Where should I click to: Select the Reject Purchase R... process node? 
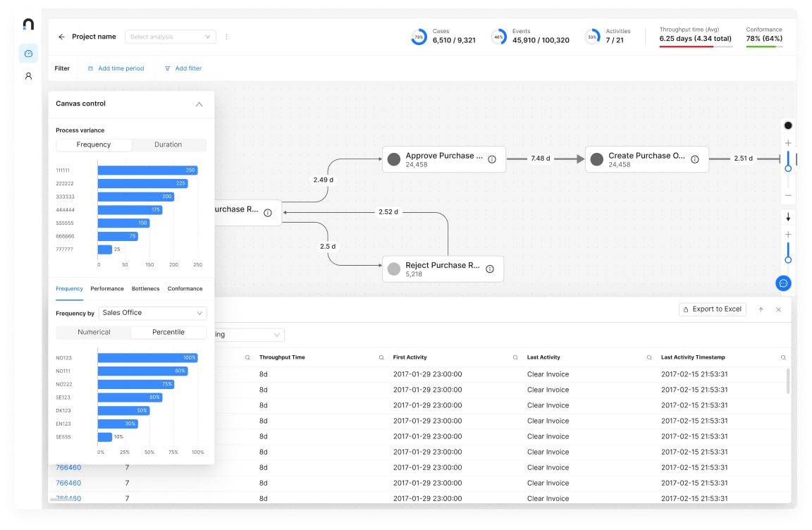(x=443, y=269)
